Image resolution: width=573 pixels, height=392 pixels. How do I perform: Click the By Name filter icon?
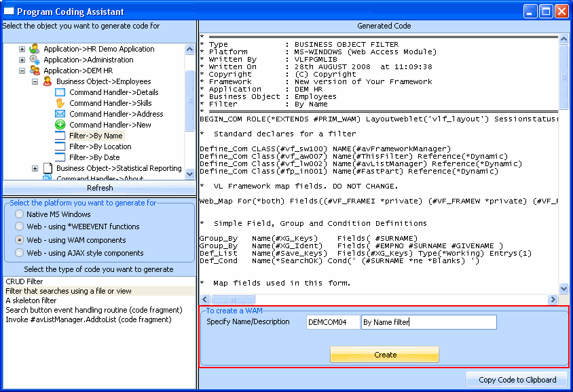pos(60,136)
